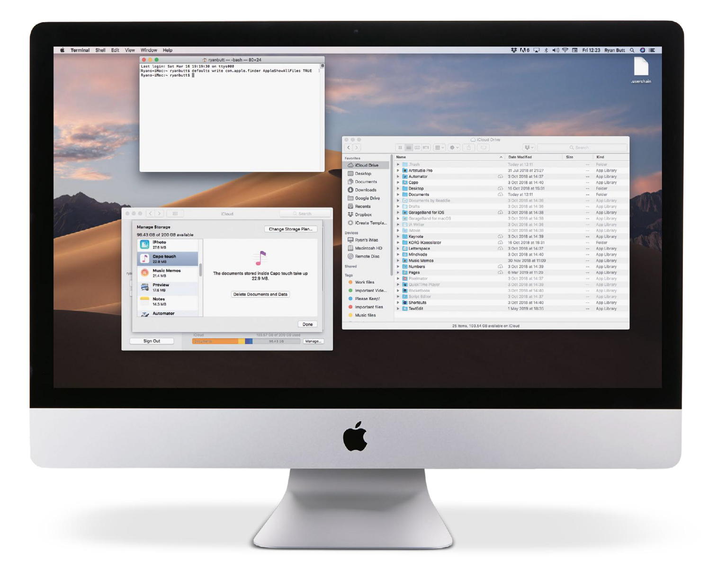
Task: Open the Dropbox dropdown in Finder toolbar
Action: coord(529,148)
